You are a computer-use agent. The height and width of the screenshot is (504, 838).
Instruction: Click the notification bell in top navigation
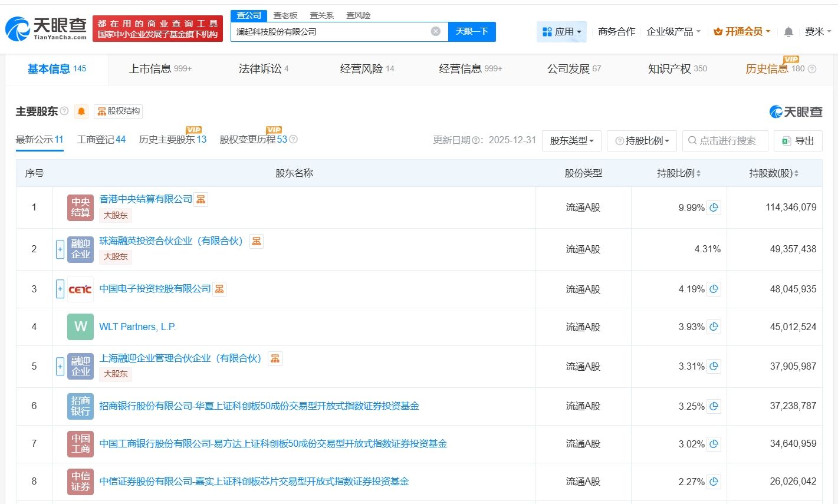click(x=788, y=32)
